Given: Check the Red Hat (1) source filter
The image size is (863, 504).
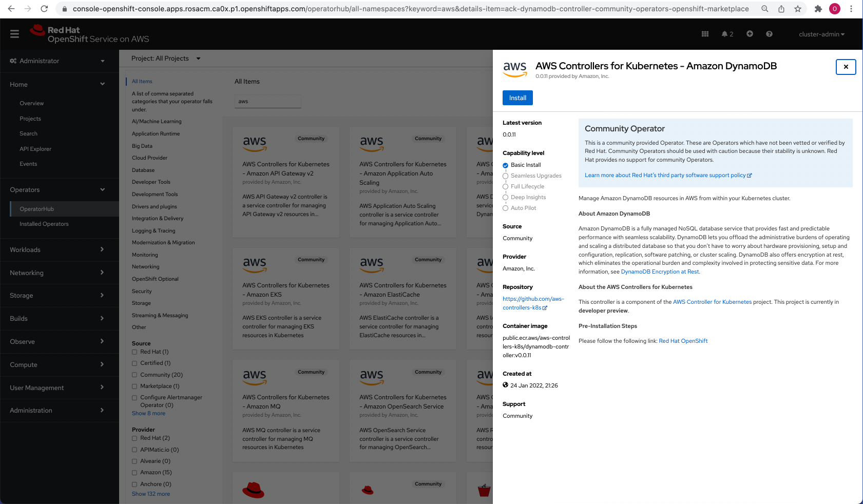Looking at the screenshot, I should coord(135,352).
